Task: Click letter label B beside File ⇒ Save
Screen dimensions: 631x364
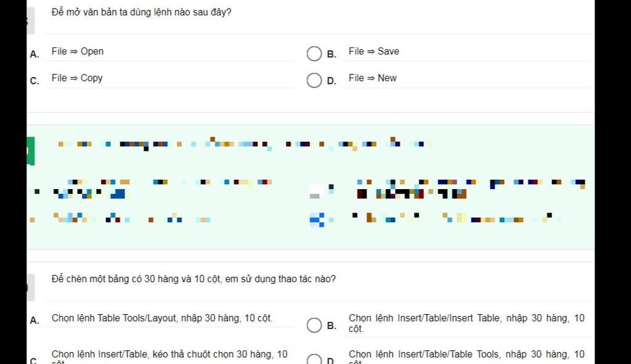Action: click(332, 54)
